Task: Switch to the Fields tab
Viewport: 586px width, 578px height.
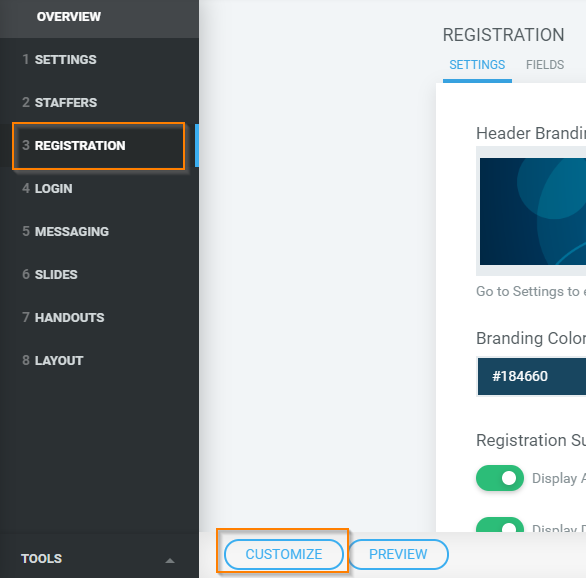Action: click(x=545, y=65)
